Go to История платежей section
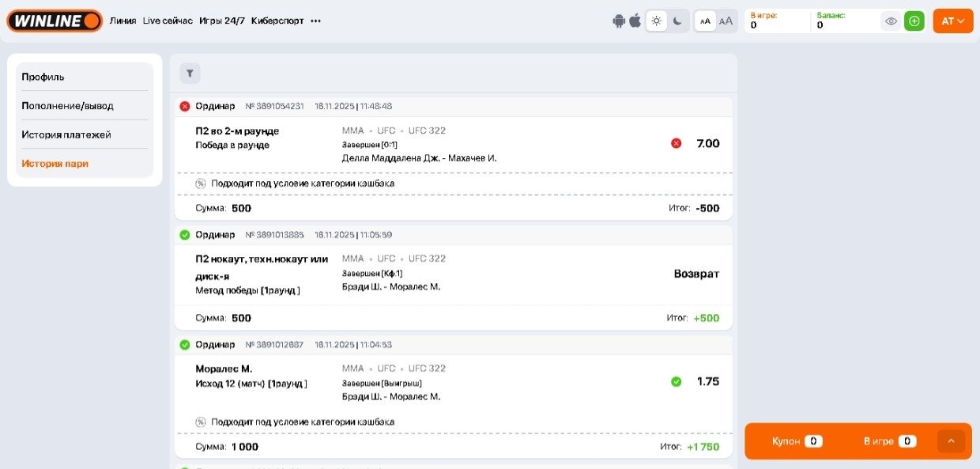 [66, 135]
